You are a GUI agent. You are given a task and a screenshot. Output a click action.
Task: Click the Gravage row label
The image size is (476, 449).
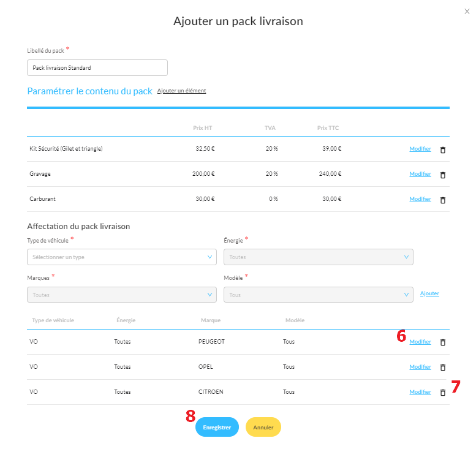coord(40,174)
